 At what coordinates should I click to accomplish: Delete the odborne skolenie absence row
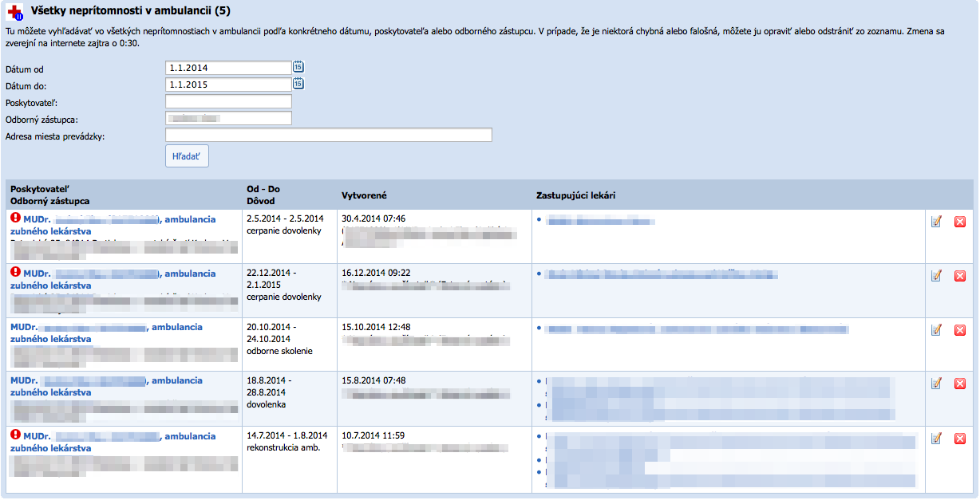click(959, 329)
